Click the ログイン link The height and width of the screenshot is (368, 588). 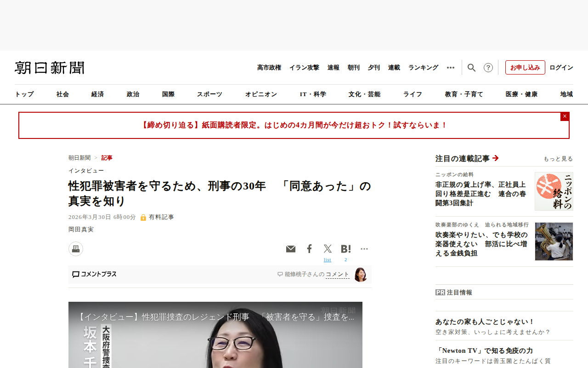pyautogui.click(x=561, y=68)
